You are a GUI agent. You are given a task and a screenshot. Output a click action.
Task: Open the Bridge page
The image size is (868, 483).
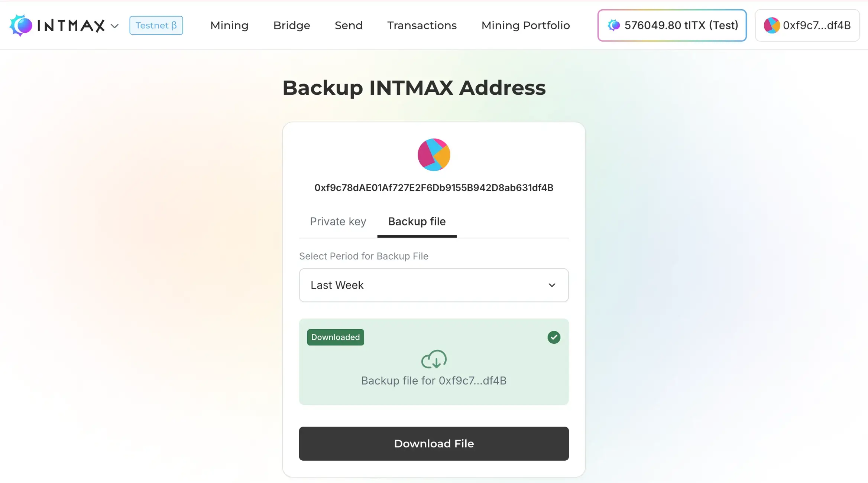[291, 25]
